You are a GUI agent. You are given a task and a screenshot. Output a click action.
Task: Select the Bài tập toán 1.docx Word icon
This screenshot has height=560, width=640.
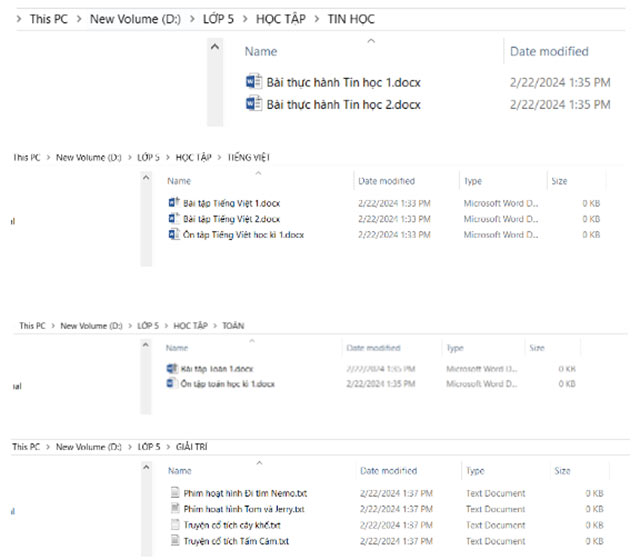point(171,368)
